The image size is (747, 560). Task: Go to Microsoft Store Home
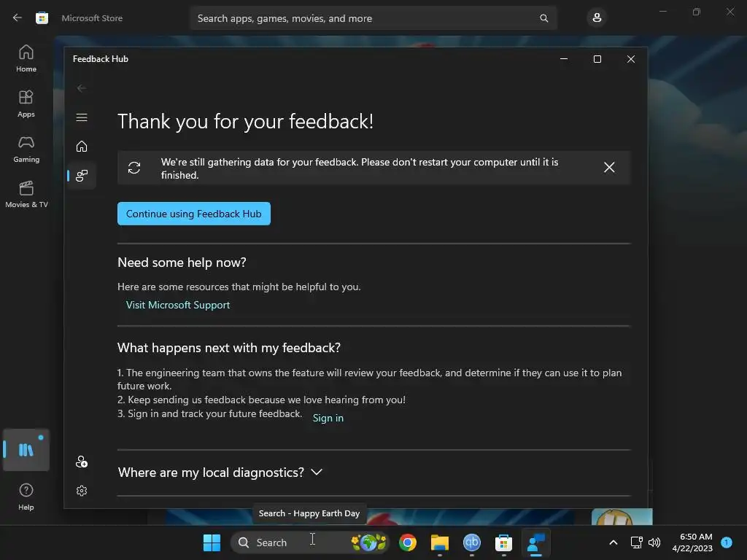26,58
